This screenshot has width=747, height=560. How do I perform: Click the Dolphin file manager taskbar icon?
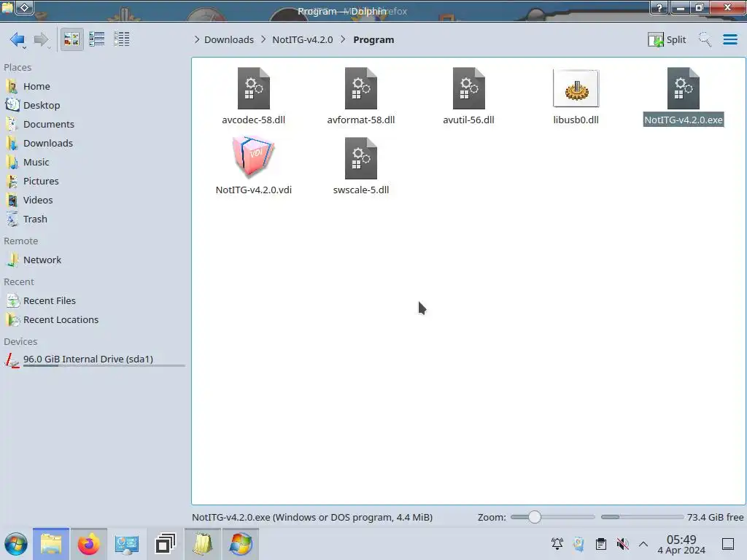pos(51,544)
